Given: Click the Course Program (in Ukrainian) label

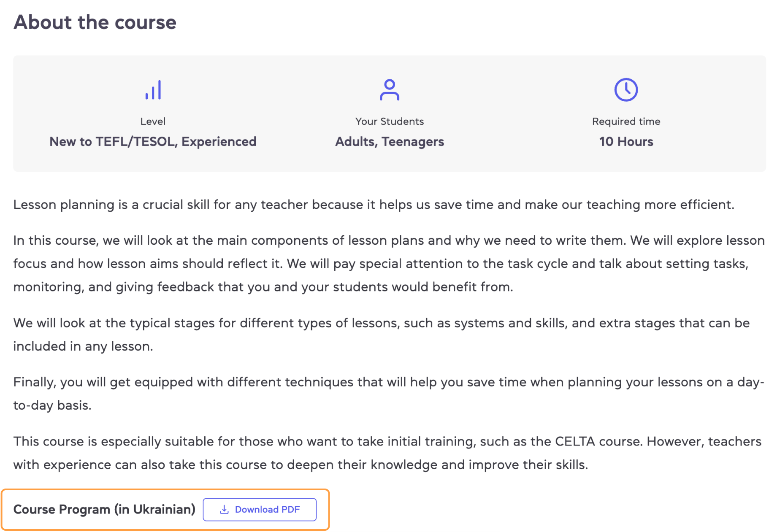Looking at the screenshot, I should pyautogui.click(x=104, y=510).
